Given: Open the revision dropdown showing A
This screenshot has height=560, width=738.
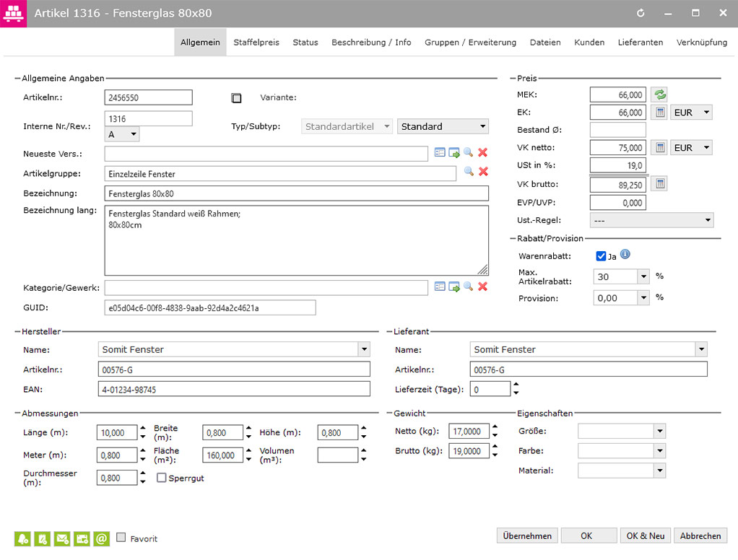Looking at the screenshot, I should (122, 134).
